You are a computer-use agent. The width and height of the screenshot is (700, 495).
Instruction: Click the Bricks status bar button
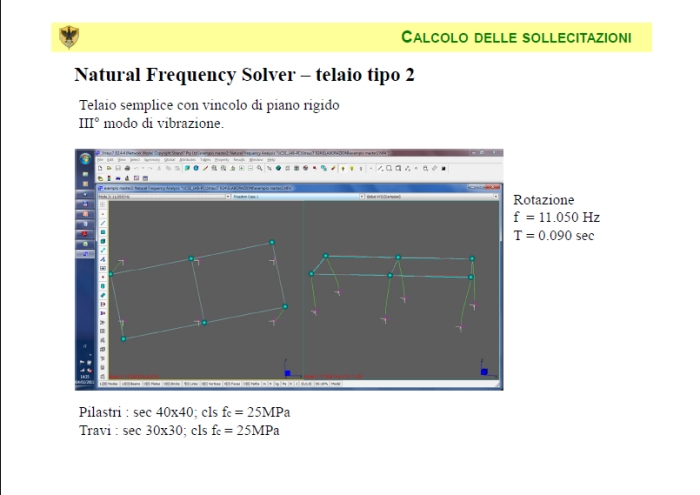click(175, 383)
